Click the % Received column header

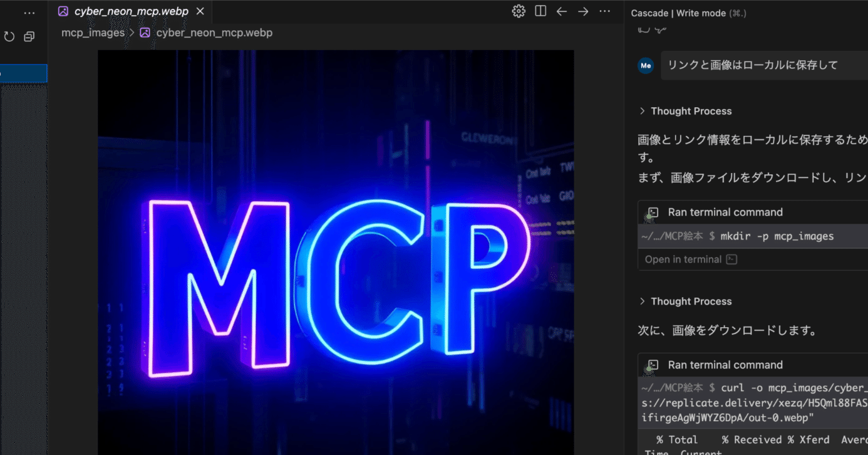coord(752,440)
